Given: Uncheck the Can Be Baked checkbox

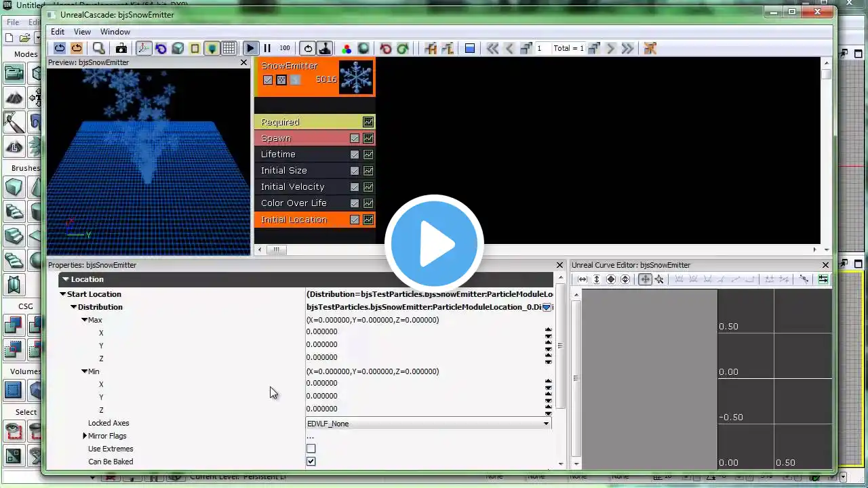Looking at the screenshot, I should pyautogui.click(x=311, y=462).
